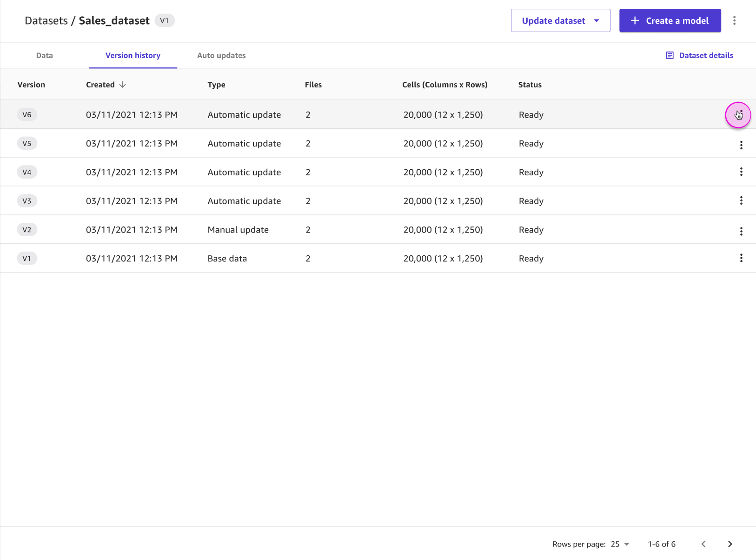
Task: Open the V4 row actions menu
Action: tap(741, 172)
